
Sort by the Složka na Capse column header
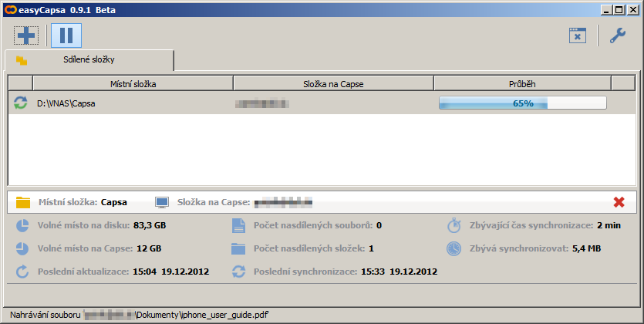coord(333,83)
